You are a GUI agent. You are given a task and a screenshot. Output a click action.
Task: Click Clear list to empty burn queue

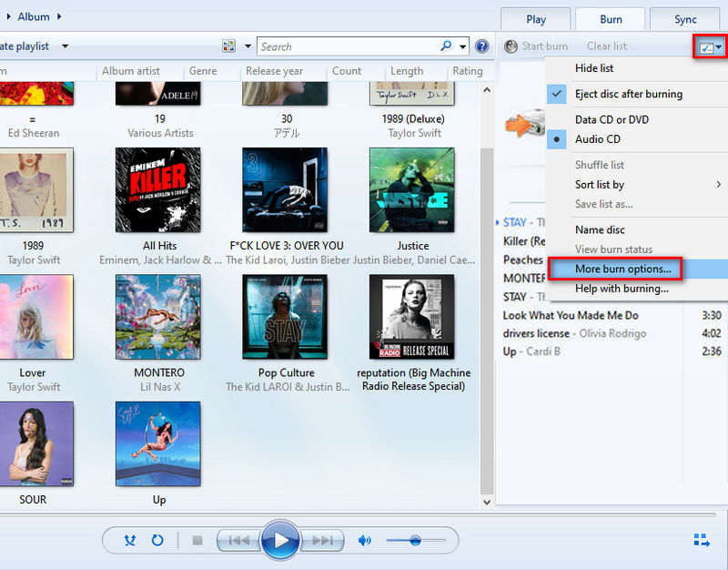(611, 46)
